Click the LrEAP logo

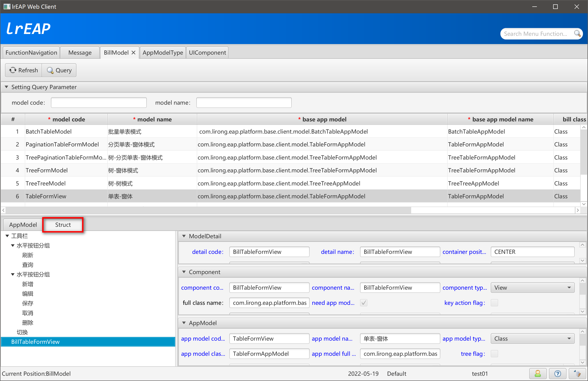pyautogui.click(x=28, y=29)
